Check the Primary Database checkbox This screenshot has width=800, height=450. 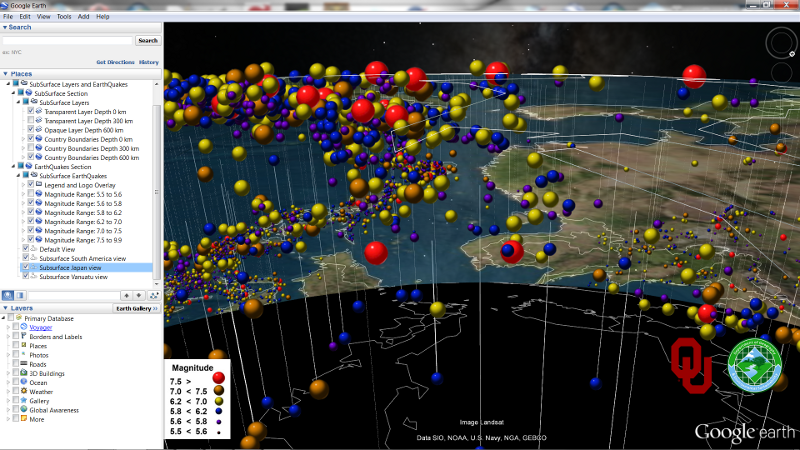[x=11, y=318]
